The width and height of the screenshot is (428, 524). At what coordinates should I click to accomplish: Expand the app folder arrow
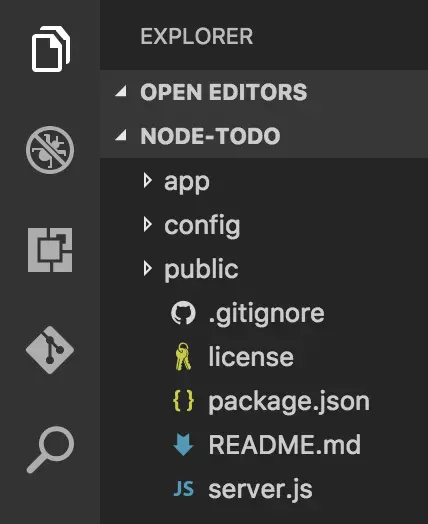click(147, 180)
